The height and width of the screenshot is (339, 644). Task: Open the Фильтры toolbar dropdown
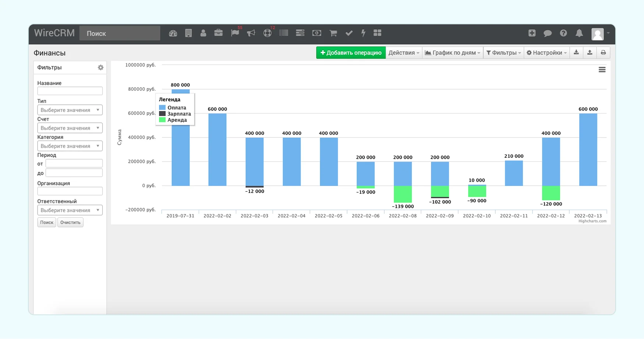(x=503, y=53)
